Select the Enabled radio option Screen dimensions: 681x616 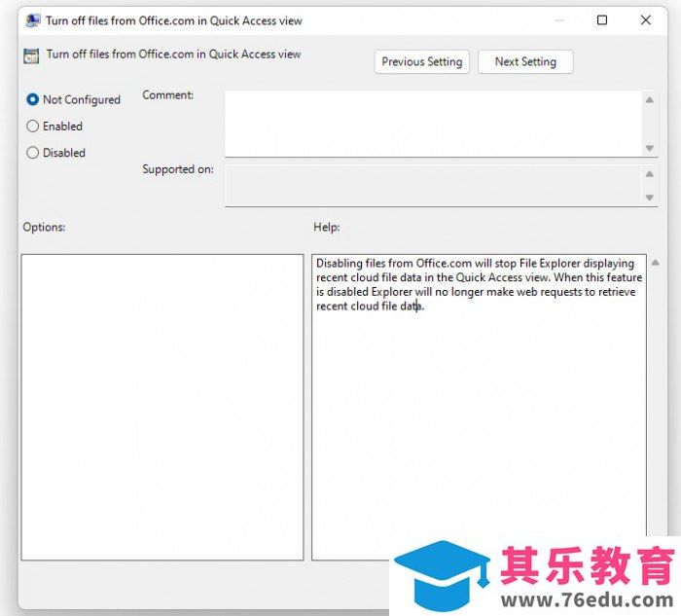33,126
